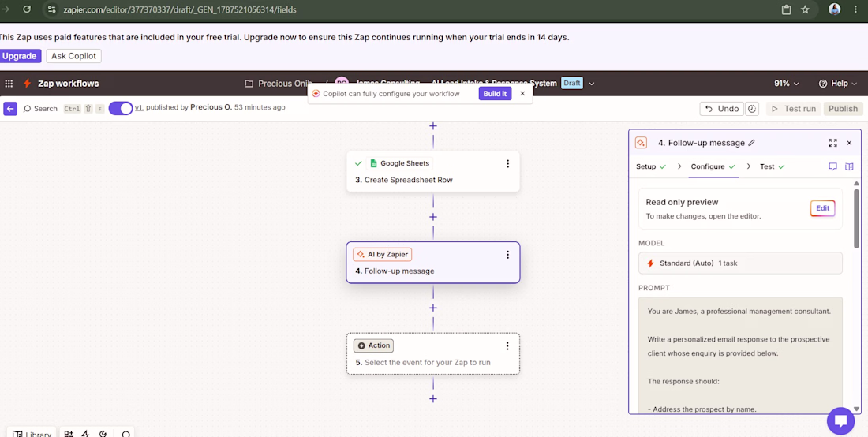Switch to the Setup tab

[651, 166]
